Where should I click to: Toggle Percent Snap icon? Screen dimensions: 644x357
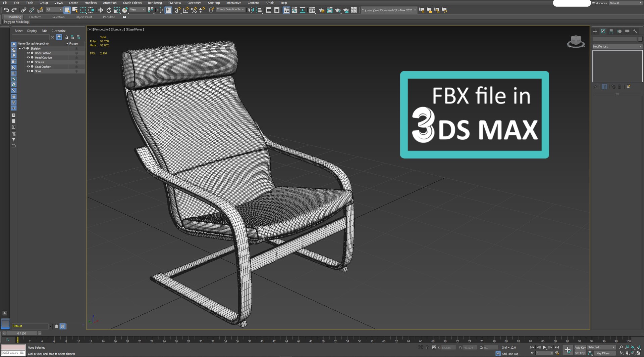[x=194, y=10]
